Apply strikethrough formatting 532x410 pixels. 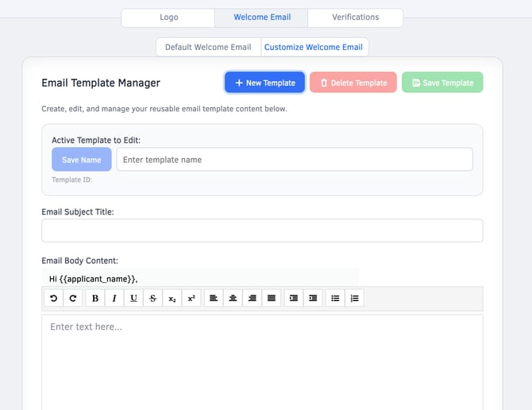tap(153, 298)
